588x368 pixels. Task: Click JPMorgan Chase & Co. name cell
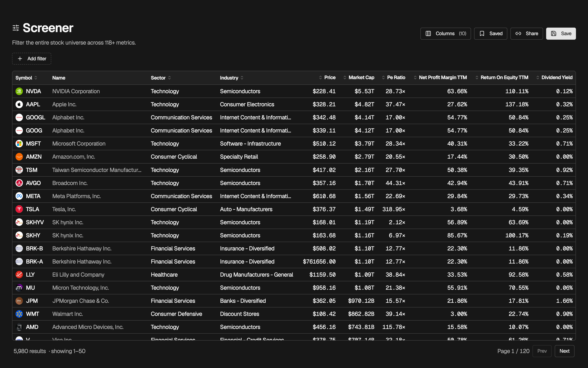(81, 301)
